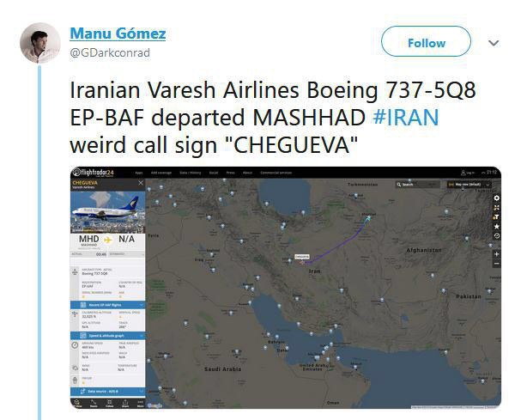Close the CHEGUEVA flight details panel
The image size is (527, 420).
tap(142, 183)
